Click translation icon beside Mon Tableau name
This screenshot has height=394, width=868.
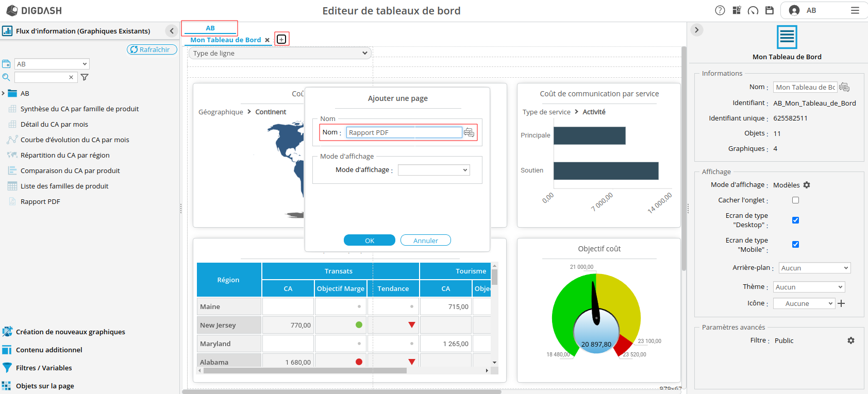[x=844, y=88]
